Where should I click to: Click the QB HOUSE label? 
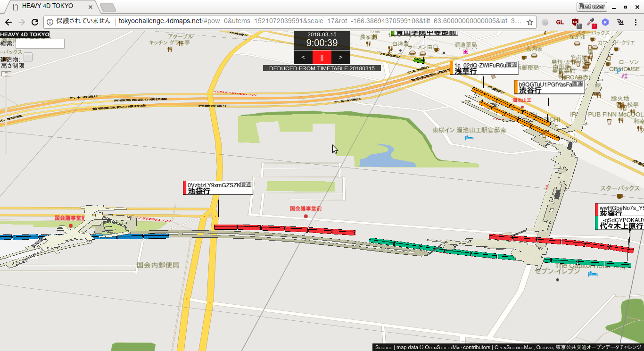tap(624, 69)
